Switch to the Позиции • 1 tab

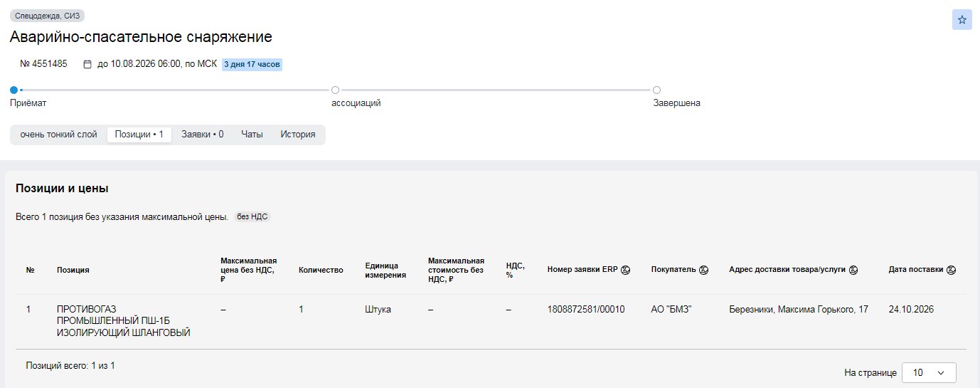pyautogui.click(x=139, y=135)
